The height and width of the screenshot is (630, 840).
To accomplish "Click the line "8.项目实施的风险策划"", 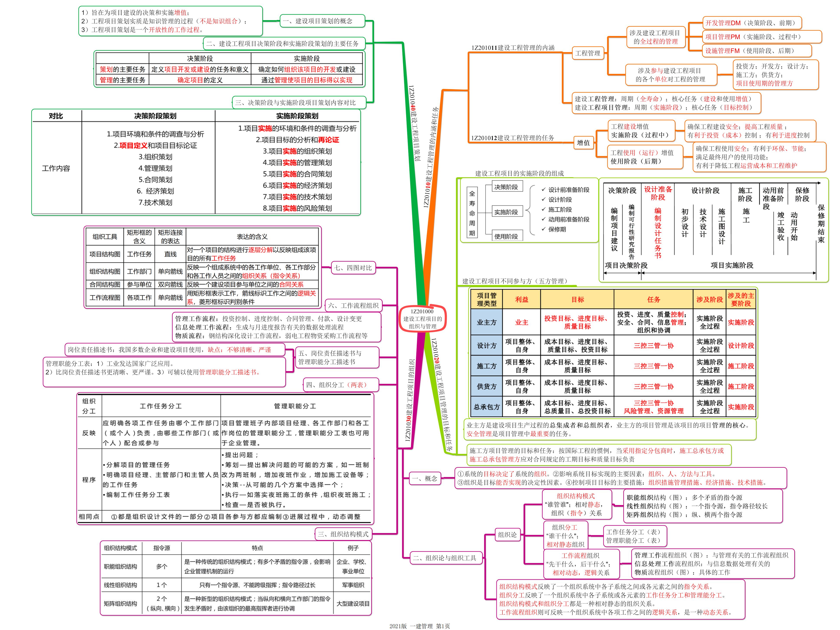I will [x=297, y=208].
